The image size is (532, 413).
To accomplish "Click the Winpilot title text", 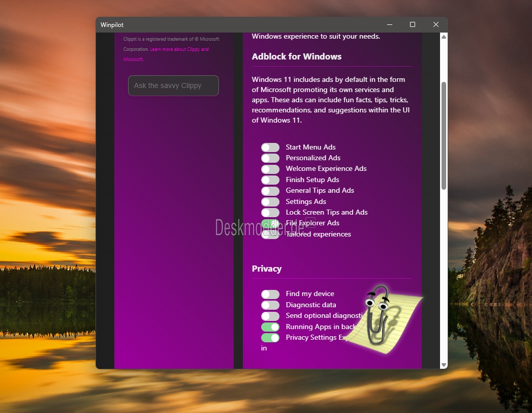I will tap(112, 25).
